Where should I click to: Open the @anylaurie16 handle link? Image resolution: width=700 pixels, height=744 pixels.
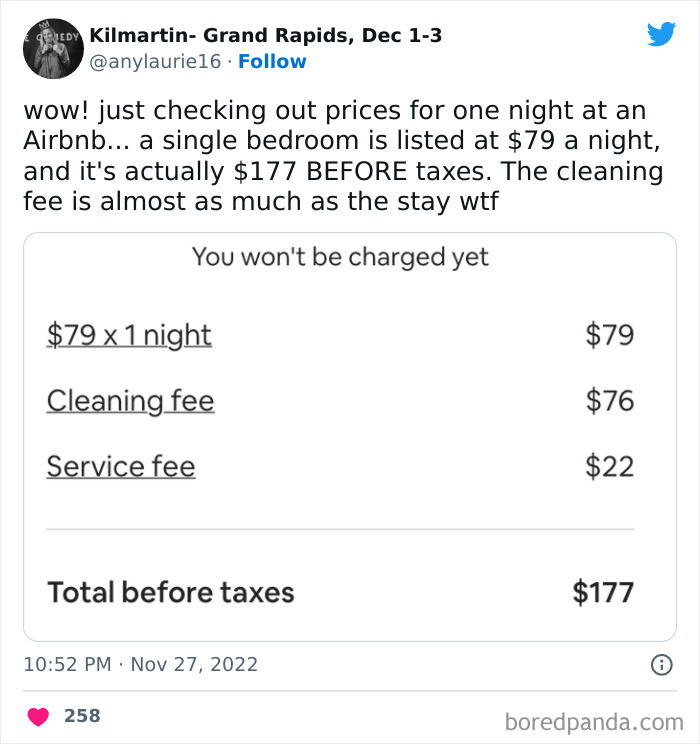tap(157, 61)
